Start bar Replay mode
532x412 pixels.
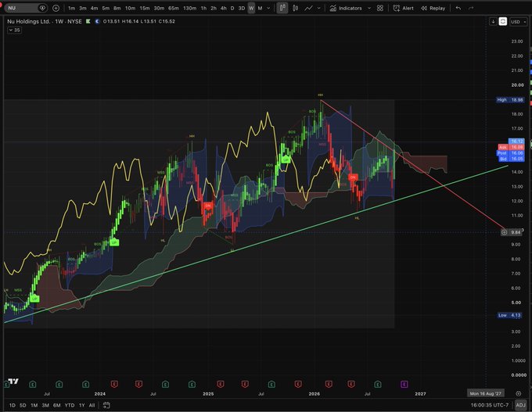(433, 8)
